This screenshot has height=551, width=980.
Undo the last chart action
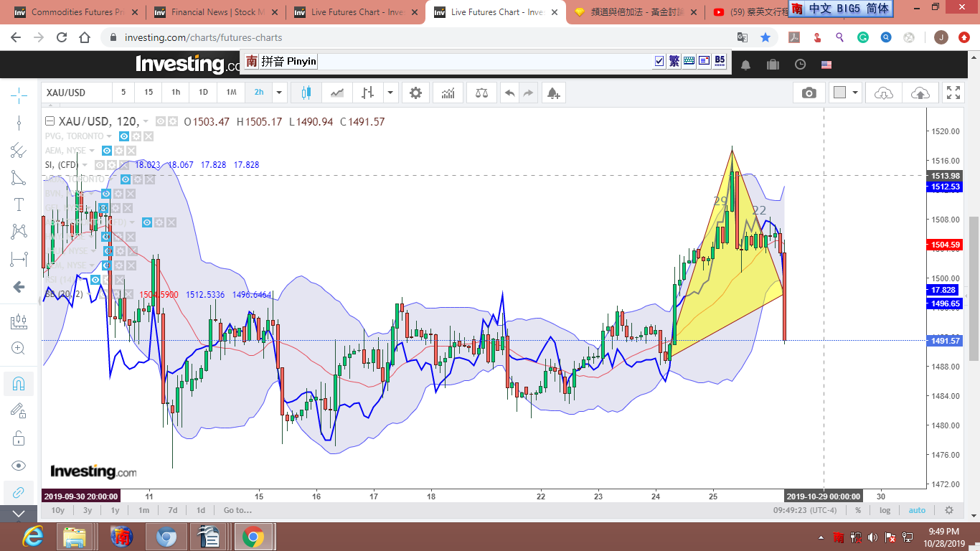(x=509, y=93)
